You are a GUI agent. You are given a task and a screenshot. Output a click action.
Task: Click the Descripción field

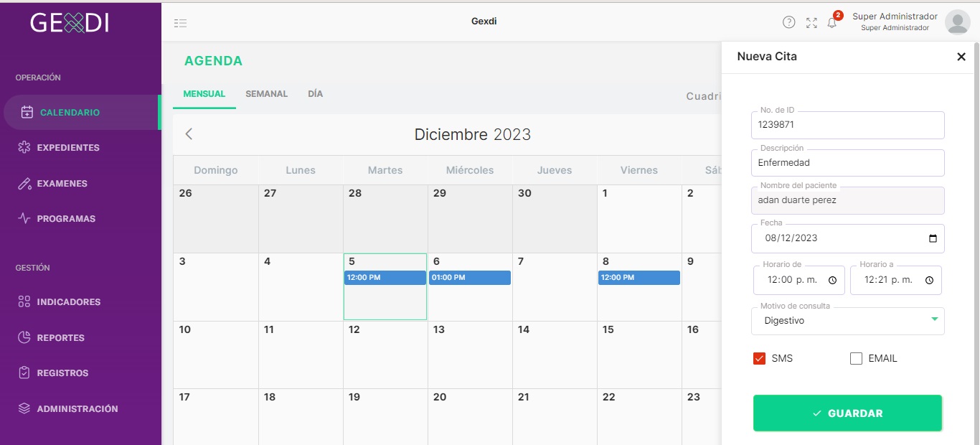click(847, 163)
